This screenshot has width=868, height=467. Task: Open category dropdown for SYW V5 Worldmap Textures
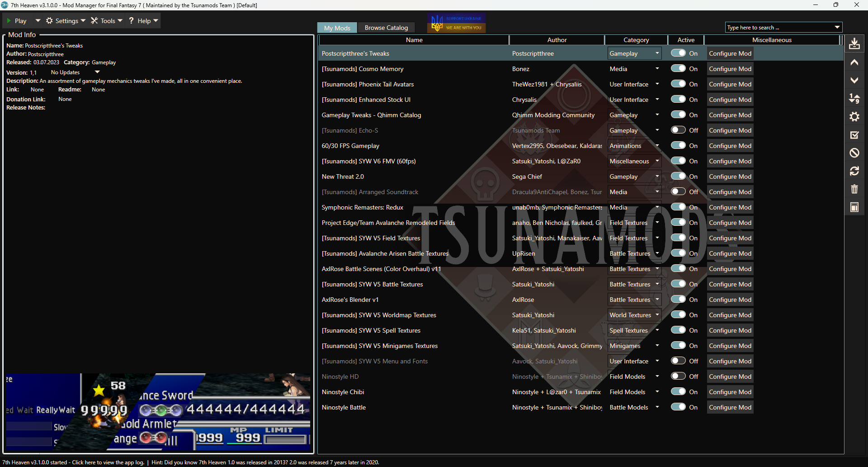tap(657, 315)
